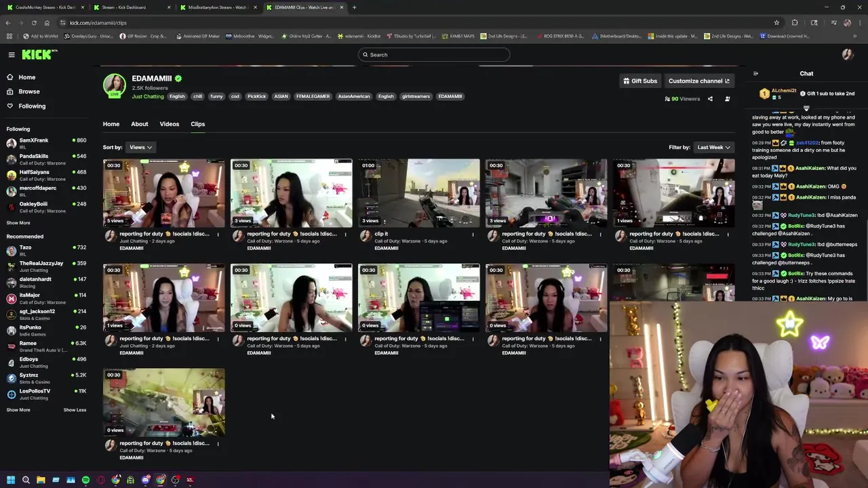Open the Just Chatting category link

pyautogui.click(x=148, y=96)
